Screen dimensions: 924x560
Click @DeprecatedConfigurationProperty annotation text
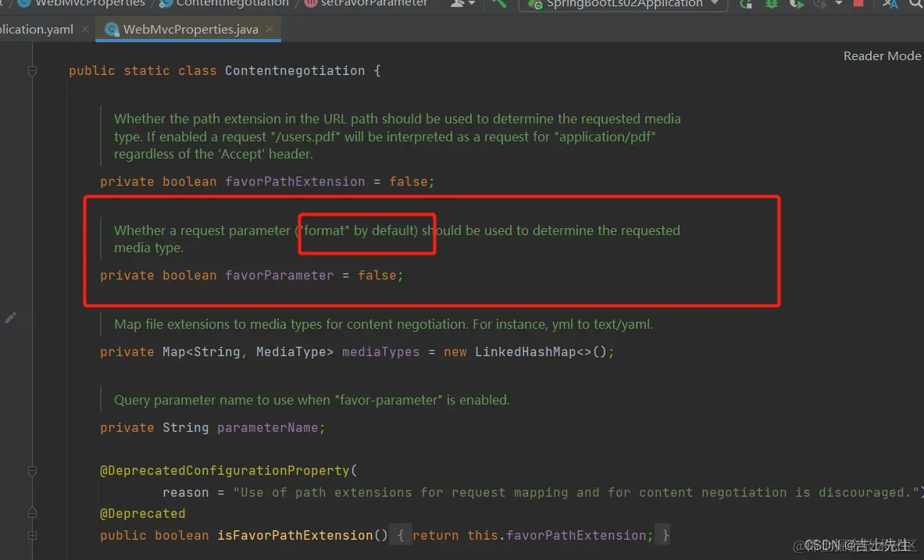[225, 470]
